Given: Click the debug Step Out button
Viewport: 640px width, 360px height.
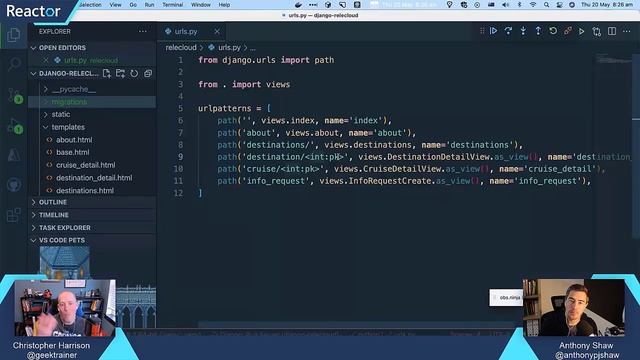Looking at the screenshot, I should (538, 31).
